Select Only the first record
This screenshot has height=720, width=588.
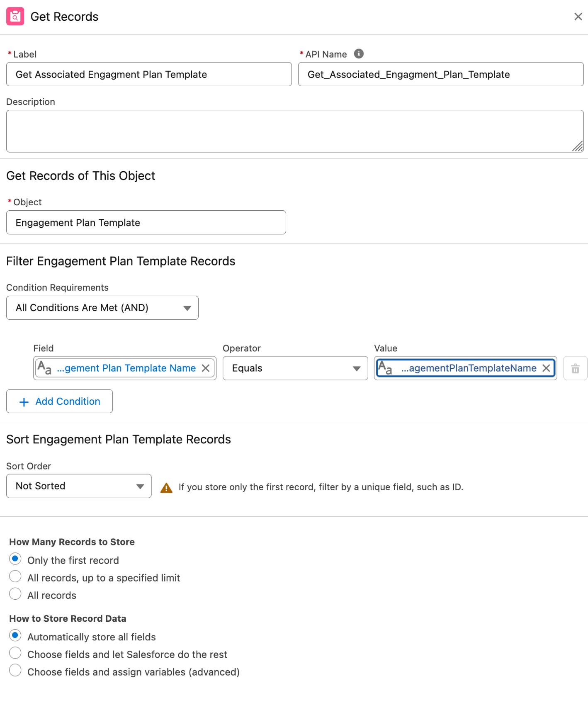click(x=15, y=559)
